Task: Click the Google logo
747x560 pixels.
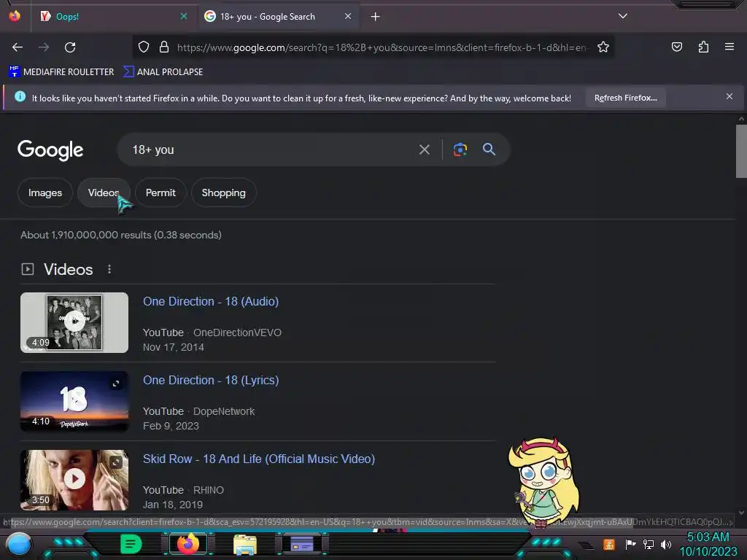Action: coord(50,150)
